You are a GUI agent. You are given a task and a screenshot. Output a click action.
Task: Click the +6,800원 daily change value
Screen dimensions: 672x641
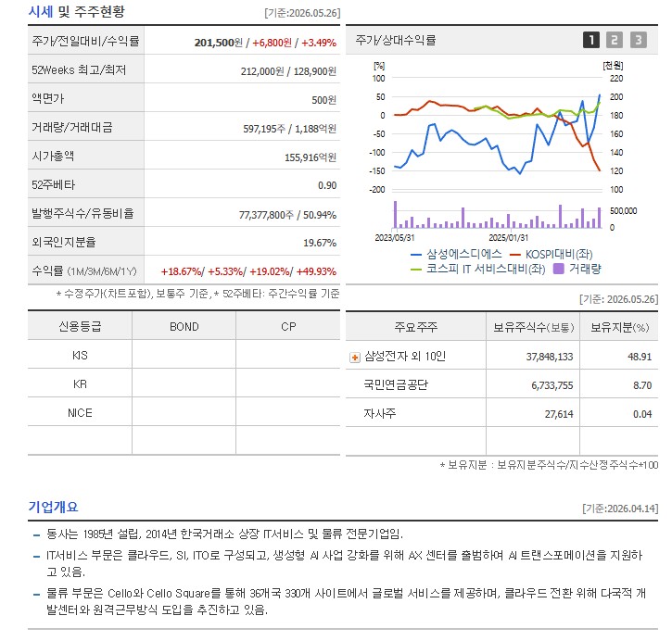(x=272, y=43)
